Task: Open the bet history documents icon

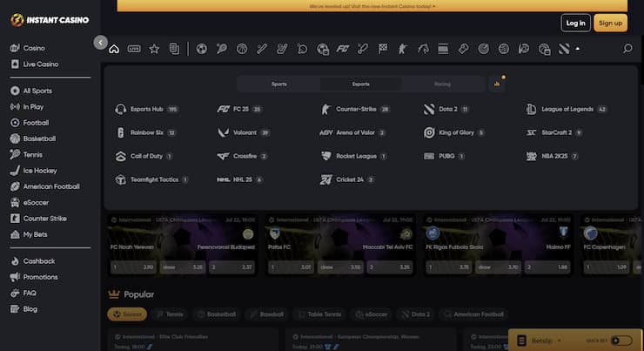Action: coord(174,49)
